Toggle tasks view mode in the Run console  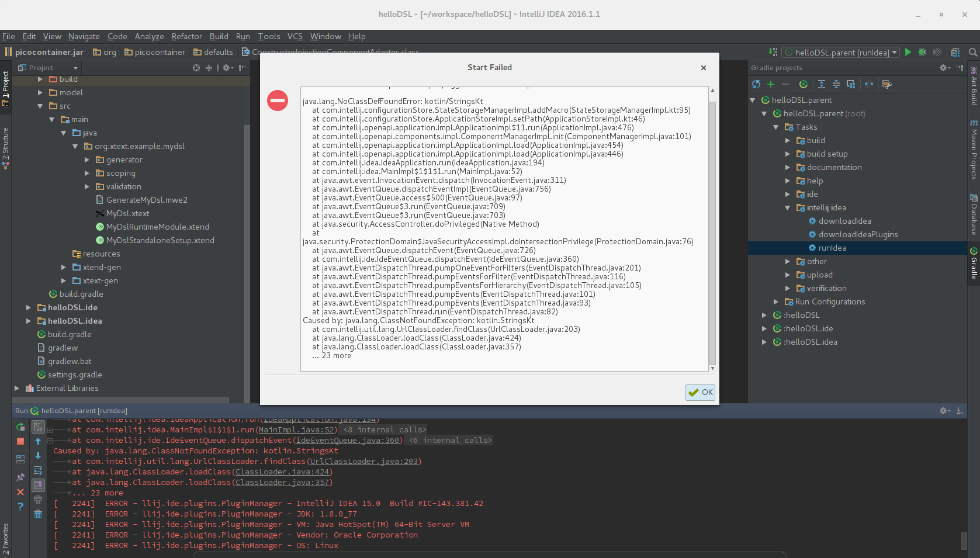[x=38, y=427]
